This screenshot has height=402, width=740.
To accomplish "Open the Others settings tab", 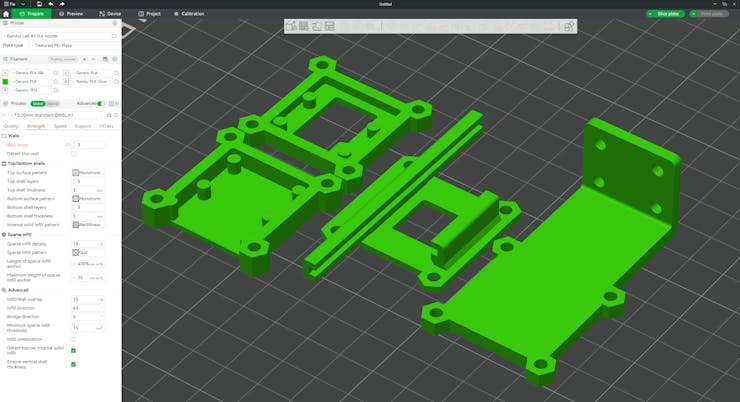I will [x=107, y=126].
